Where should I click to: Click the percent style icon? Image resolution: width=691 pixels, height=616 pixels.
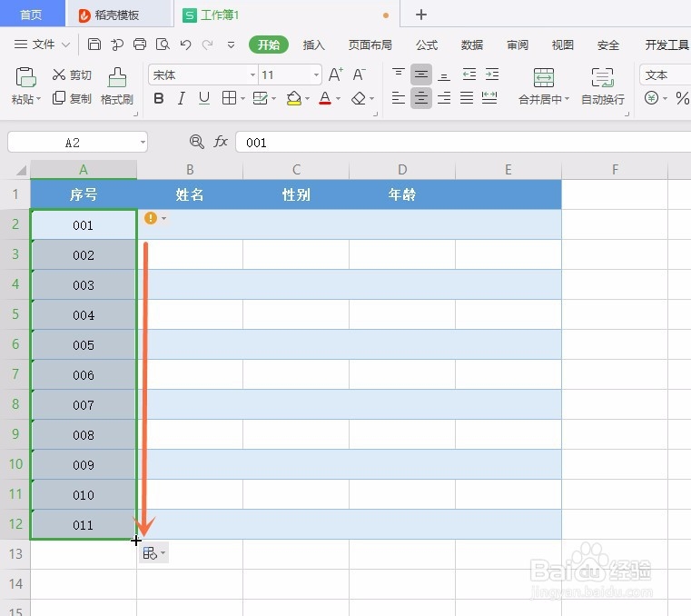click(682, 98)
